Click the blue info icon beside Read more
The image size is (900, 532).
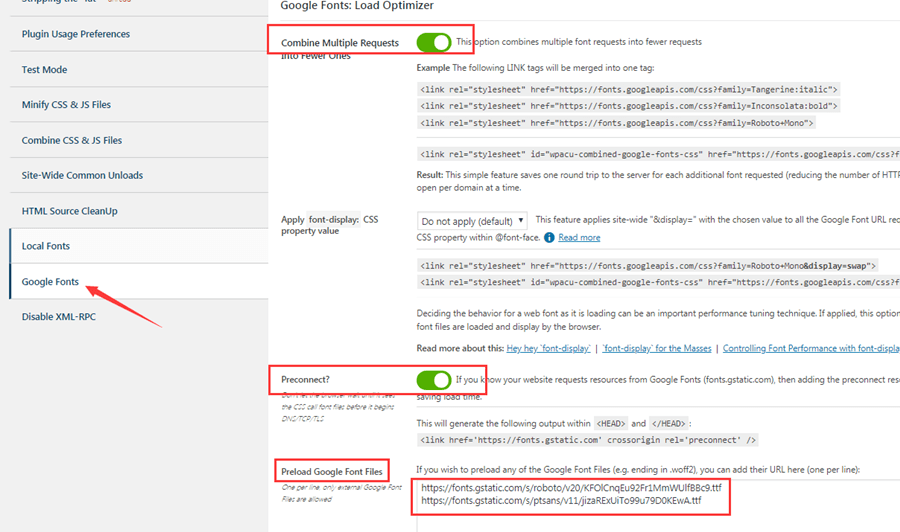[549, 238]
